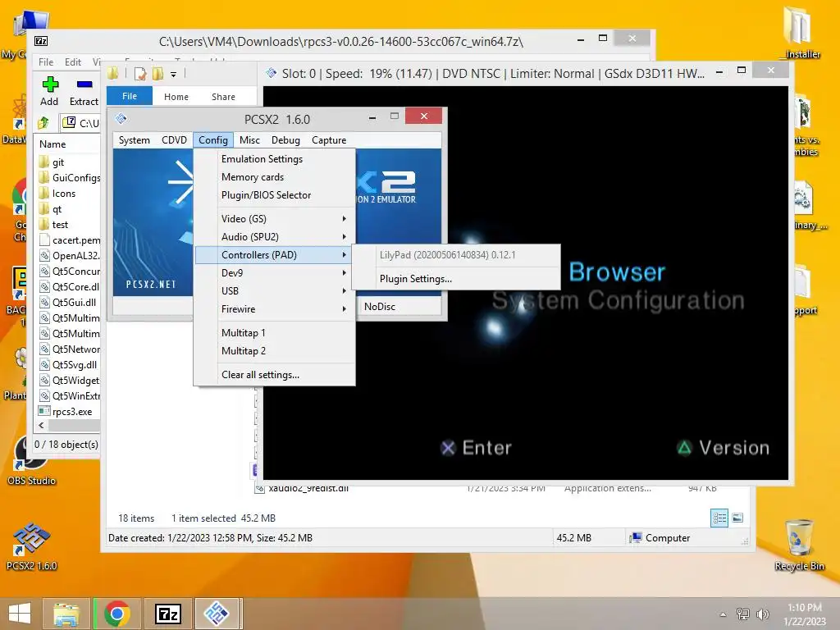Open PCSX2 1.6.0 desktop shortcut
Image resolution: width=840 pixels, height=630 pixels.
coord(31,546)
